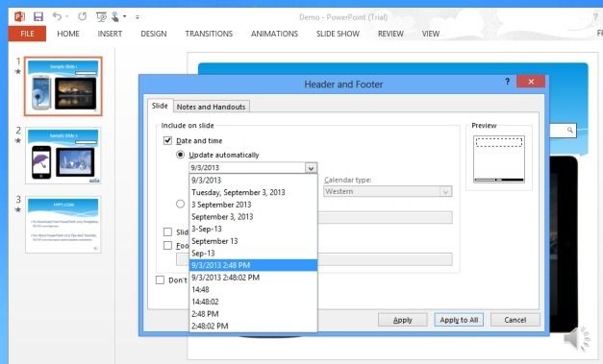Click the search magnifier icon on slide

click(570, 131)
